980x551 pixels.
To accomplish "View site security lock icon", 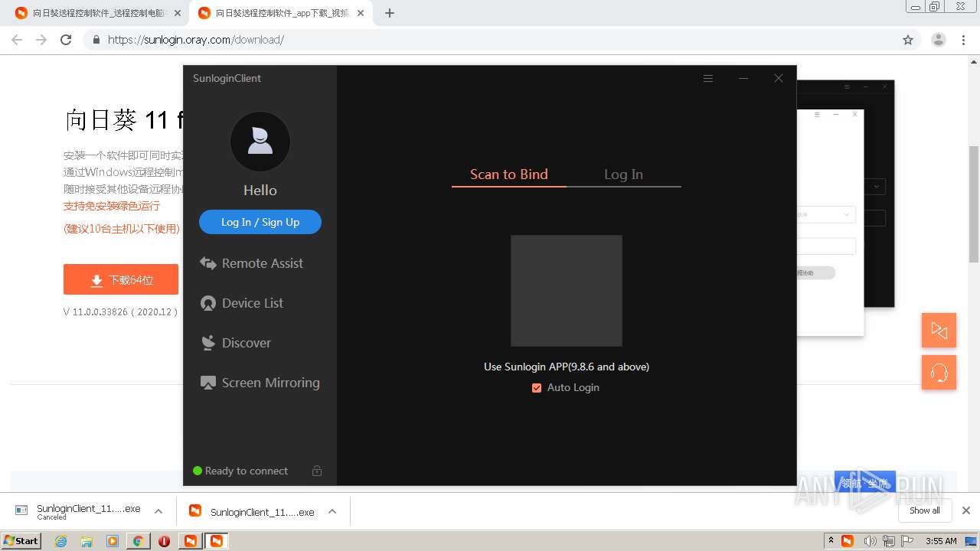I will point(96,40).
